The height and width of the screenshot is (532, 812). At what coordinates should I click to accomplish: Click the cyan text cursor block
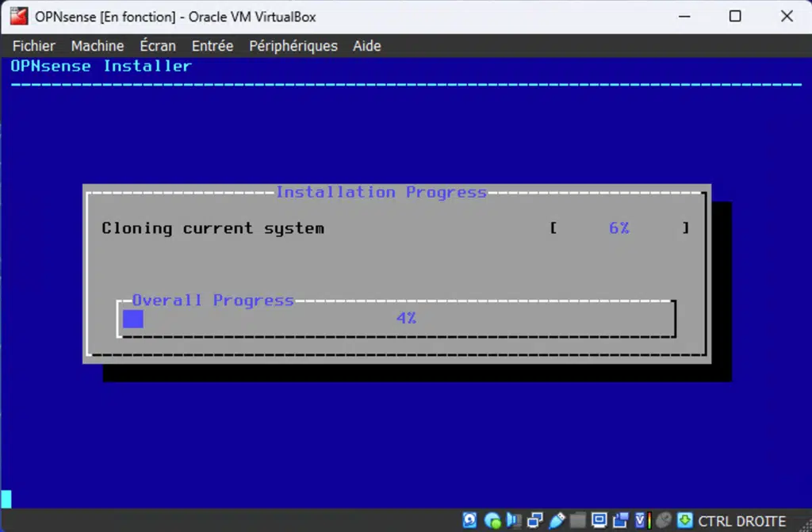(6, 499)
